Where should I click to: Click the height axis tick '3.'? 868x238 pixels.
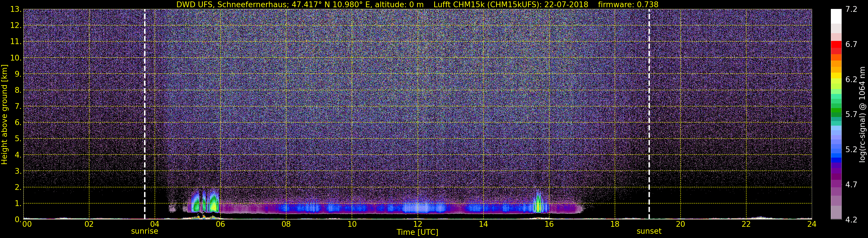coord(18,171)
